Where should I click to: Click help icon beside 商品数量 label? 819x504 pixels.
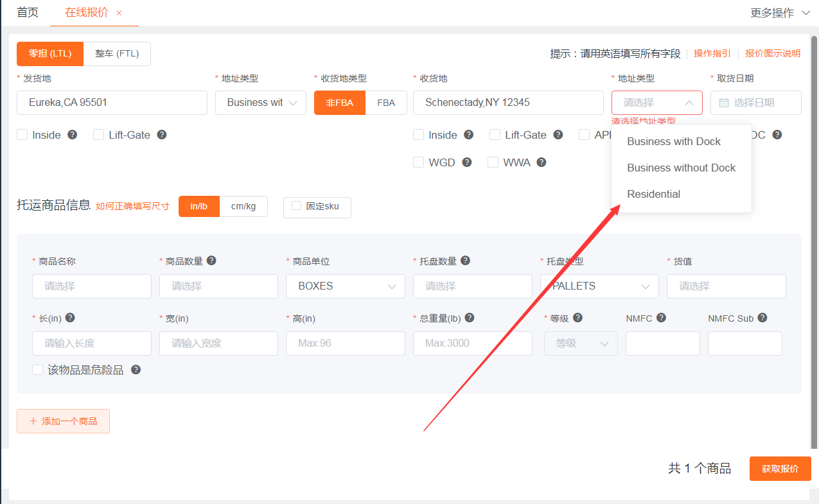click(x=211, y=261)
